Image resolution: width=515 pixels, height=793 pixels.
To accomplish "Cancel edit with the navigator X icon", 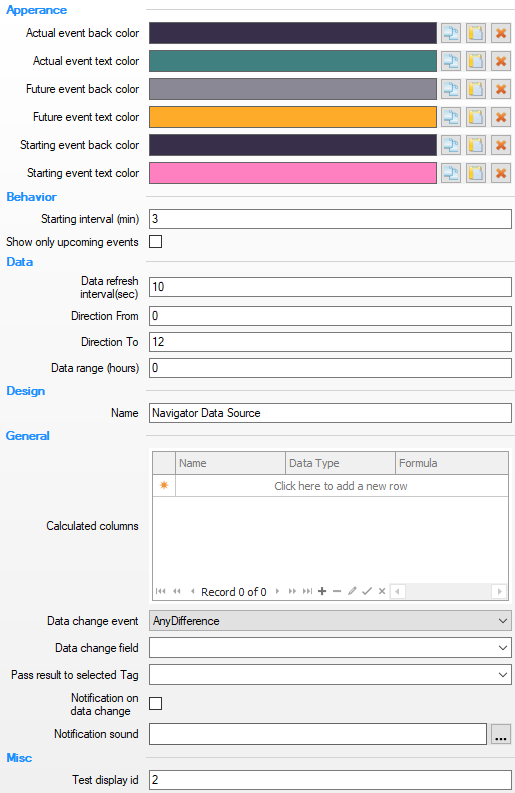I will click(382, 591).
